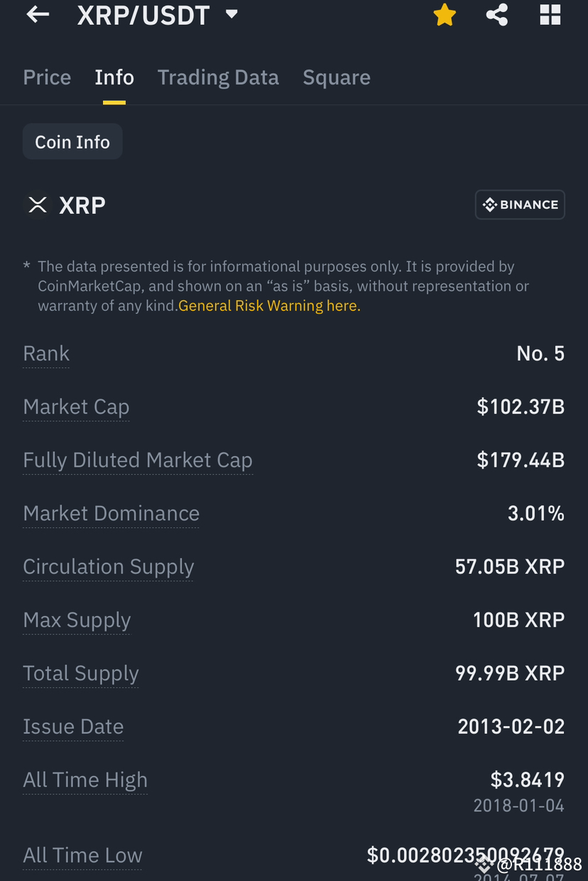Tap Circulation Supply to view its definition
Viewport: 588px width, 881px height.
click(108, 567)
